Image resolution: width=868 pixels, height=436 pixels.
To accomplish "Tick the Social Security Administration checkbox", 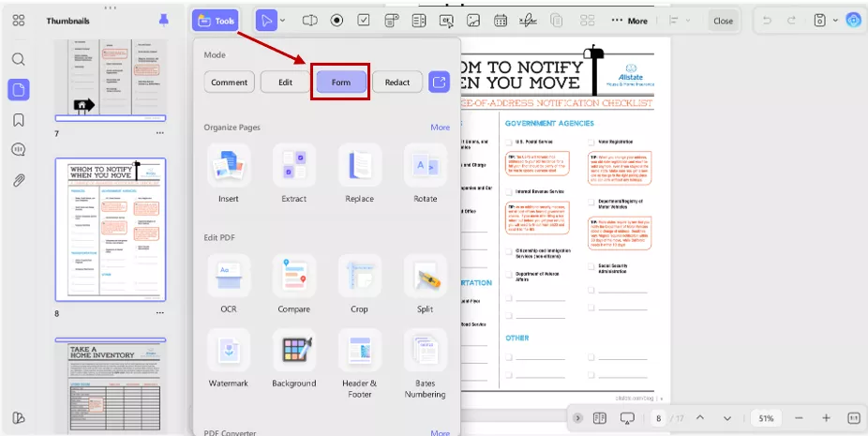I will point(591,267).
